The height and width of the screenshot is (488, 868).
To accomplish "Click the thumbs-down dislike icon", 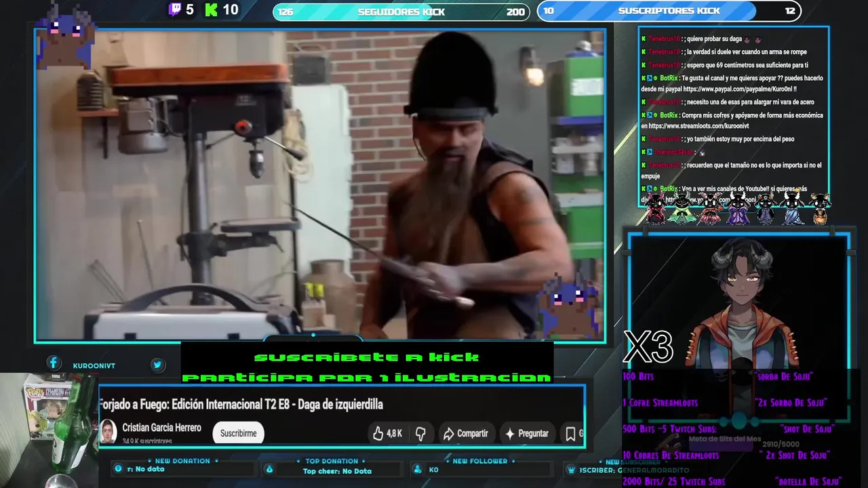I will [420, 434].
